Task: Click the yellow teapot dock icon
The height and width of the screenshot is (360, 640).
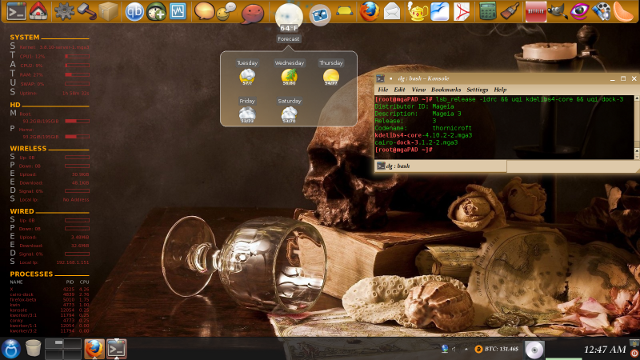Action: click(417, 11)
